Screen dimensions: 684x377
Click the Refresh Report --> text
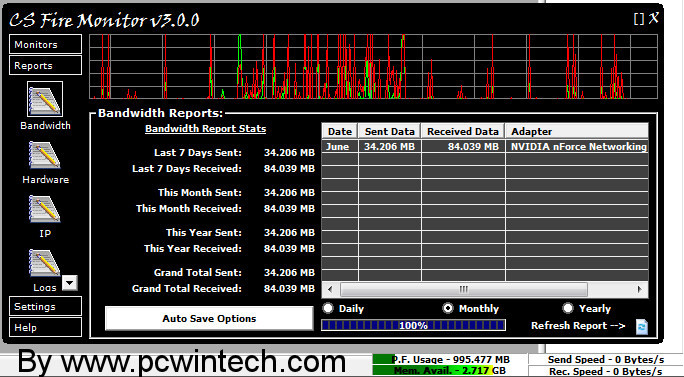click(578, 326)
